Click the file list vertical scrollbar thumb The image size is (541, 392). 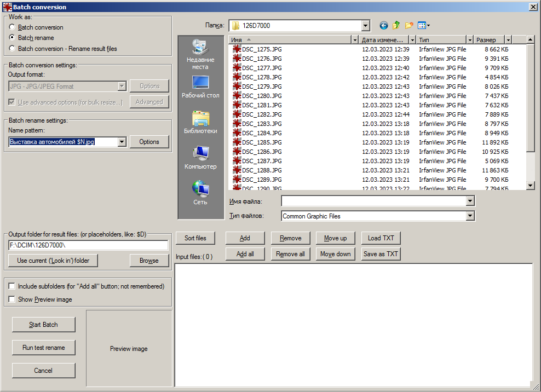531,98
